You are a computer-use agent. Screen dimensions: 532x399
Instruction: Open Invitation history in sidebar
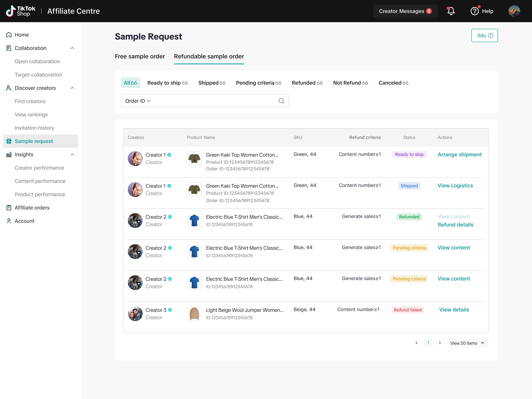pos(34,128)
